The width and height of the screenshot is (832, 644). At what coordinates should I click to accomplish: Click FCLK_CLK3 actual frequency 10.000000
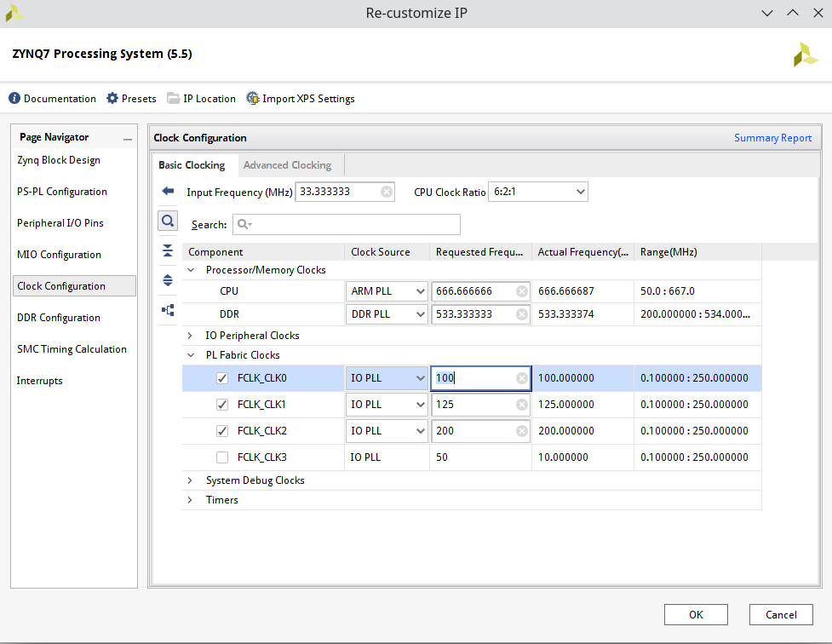(563, 457)
